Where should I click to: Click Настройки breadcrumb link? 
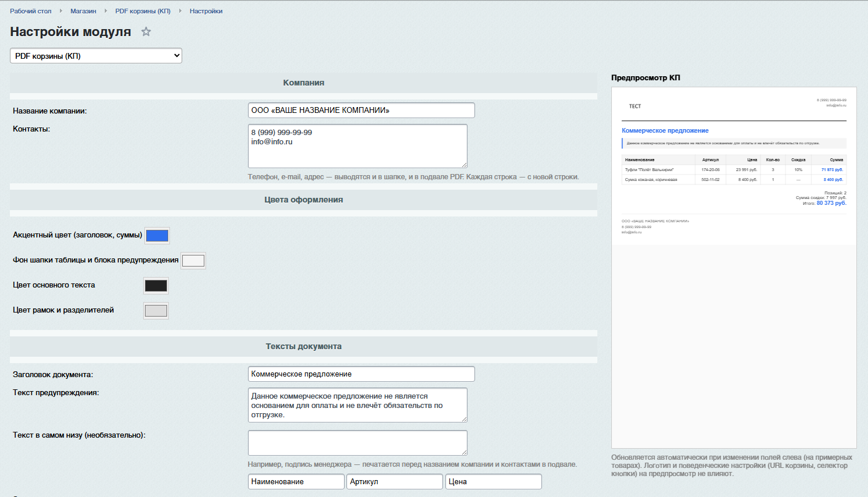[206, 11]
